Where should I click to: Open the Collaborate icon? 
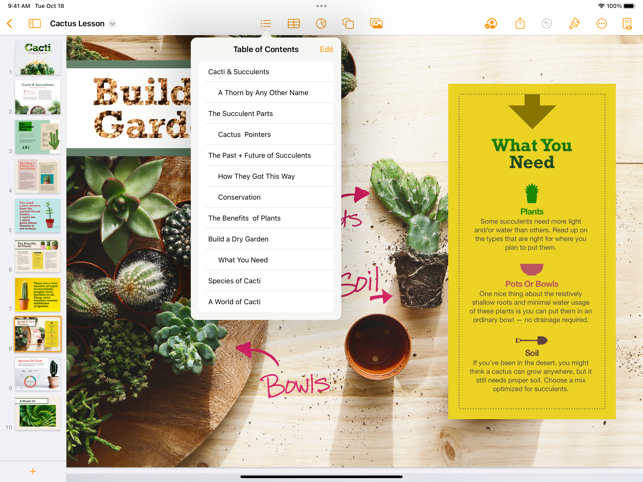click(491, 24)
